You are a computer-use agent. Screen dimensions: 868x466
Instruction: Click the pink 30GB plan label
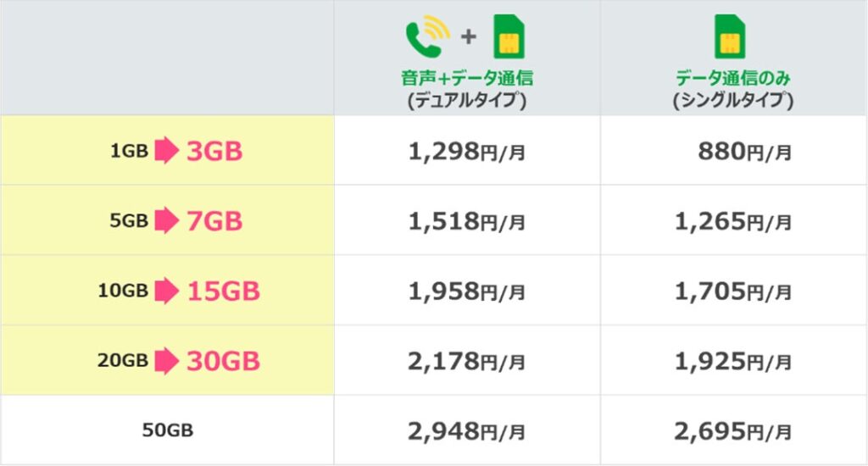223,361
